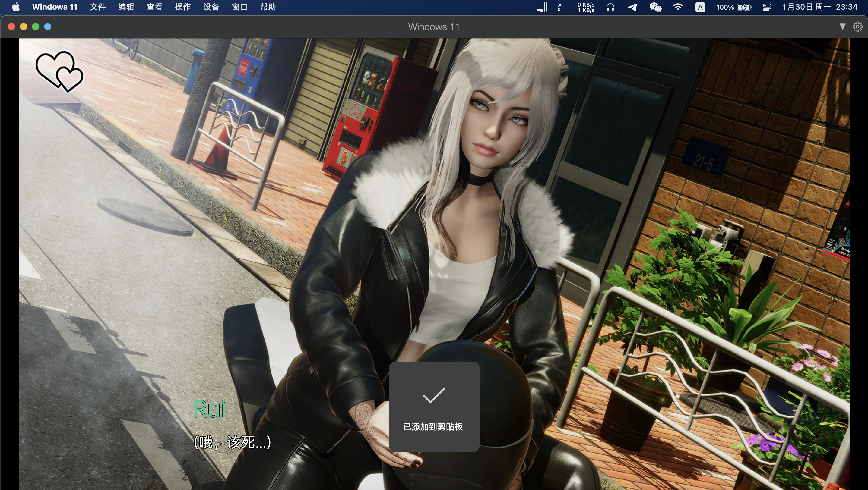Image resolution: width=868 pixels, height=490 pixels.
Task: Click the resize arrows menu bar icon
Action: 560,7
